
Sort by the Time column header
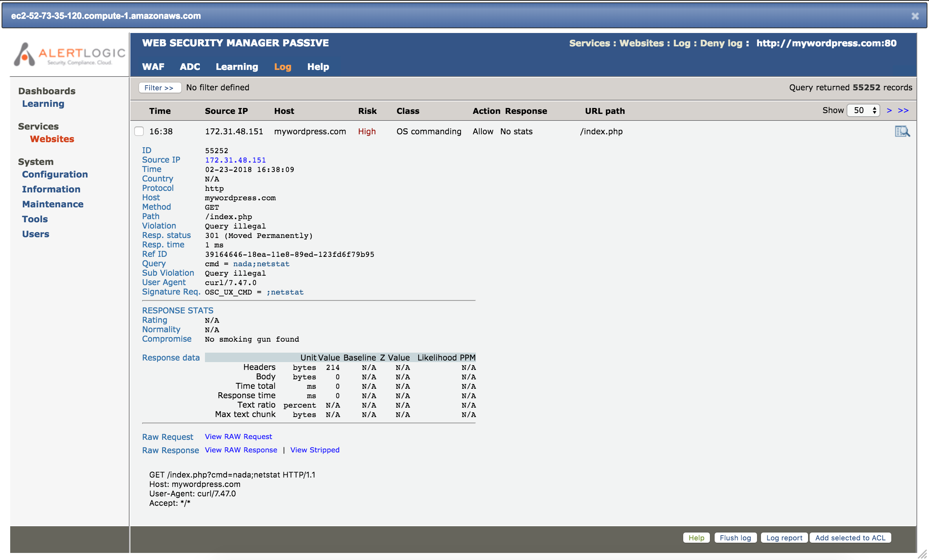point(160,111)
